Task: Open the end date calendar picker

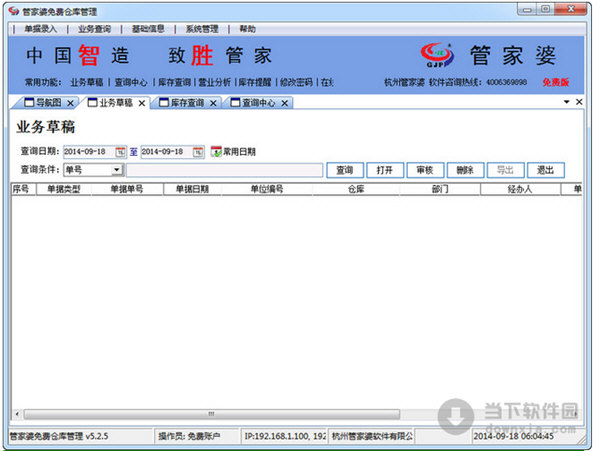Action: coord(198,152)
